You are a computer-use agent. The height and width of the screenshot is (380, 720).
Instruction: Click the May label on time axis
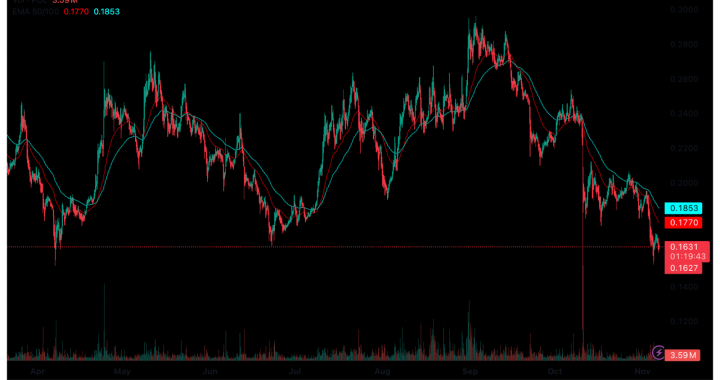pos(122,371)
